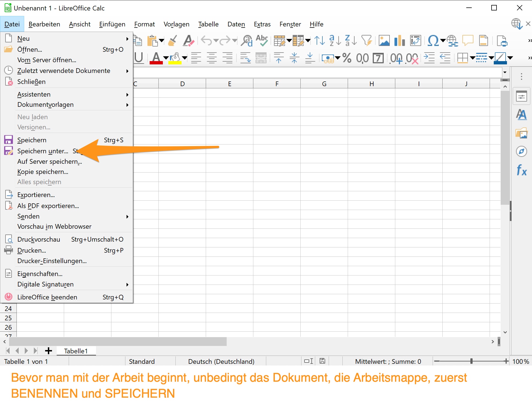
Task: Click the Sort Ascending toolbar icon
Action: point(335,41)
